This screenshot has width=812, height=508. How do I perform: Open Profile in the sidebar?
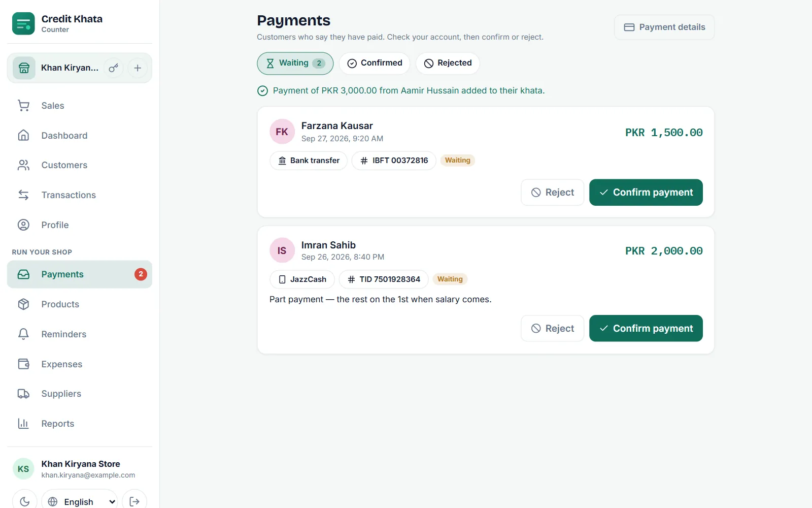point(80,225)
